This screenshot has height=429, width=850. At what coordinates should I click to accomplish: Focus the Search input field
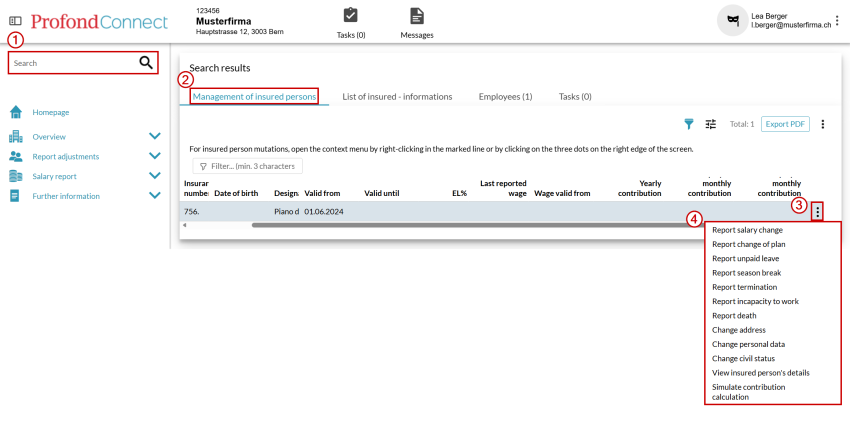click(x=83, y=63)
